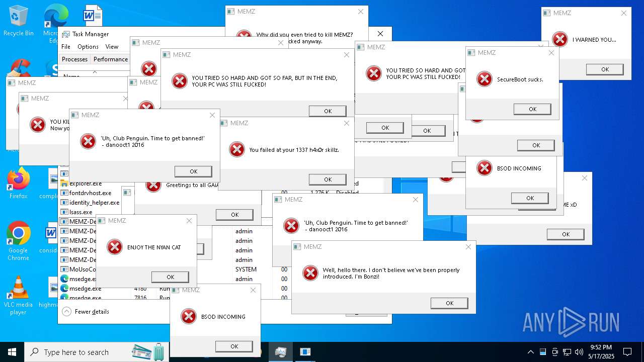Launch VLC media player from the desktop
This screenshot has width=644, height=362.
(x=18, y=296)
